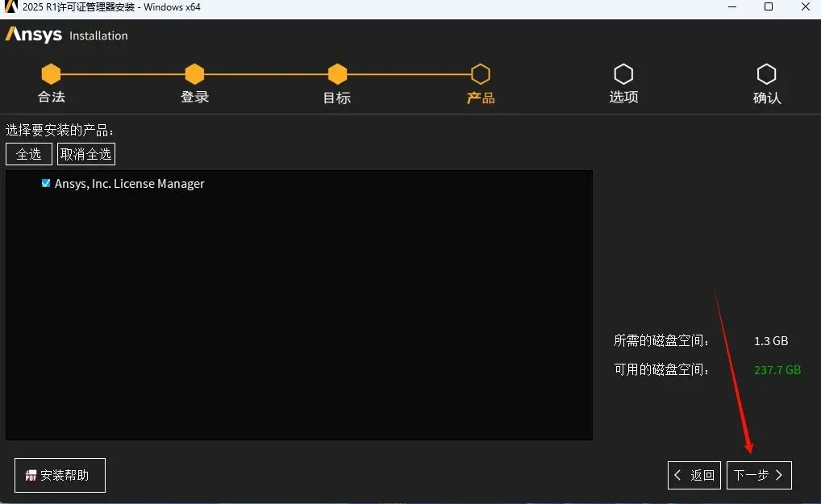Deselect all products with 取消全选
Image resolution: width=821 pixels, height=504 pixels.
[85, 154]
